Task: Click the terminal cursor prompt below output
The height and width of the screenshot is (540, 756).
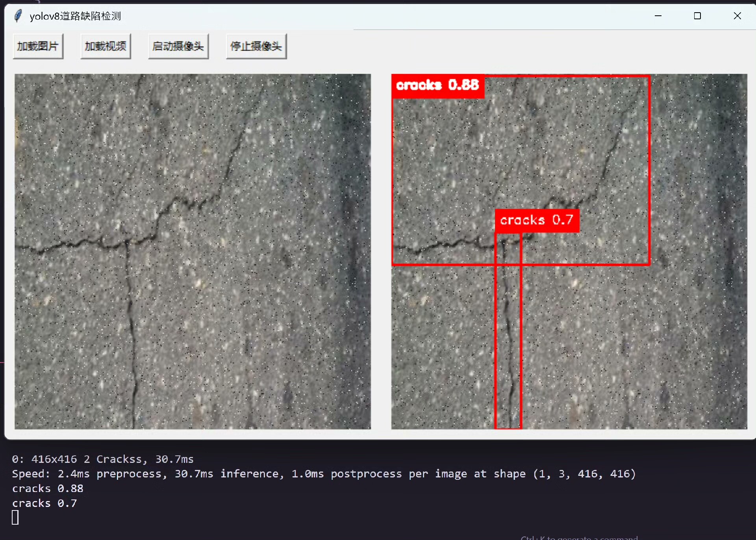Action: (x=15, y=517)
